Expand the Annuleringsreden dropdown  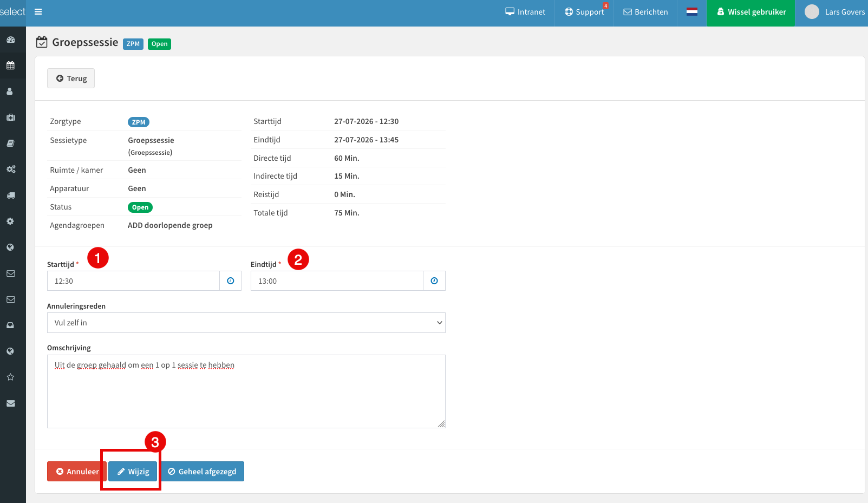[x=246, y=323]
